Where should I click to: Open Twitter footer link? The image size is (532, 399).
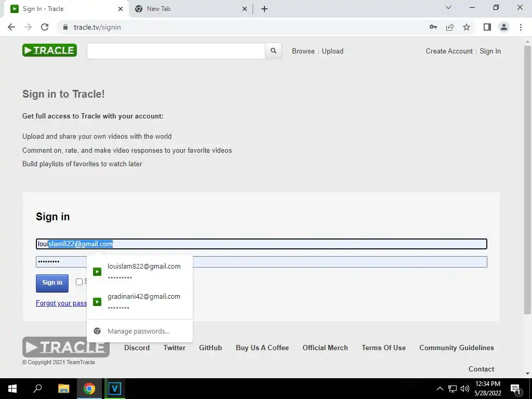coord(175,348)
